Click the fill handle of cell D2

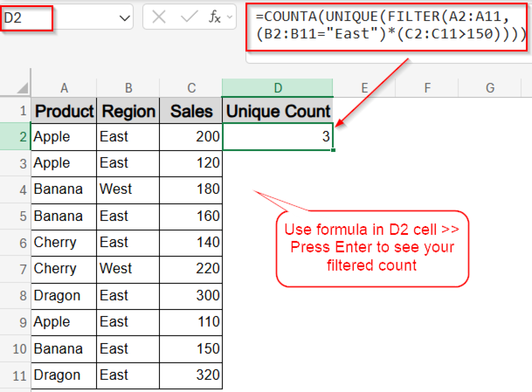(333, 150)
